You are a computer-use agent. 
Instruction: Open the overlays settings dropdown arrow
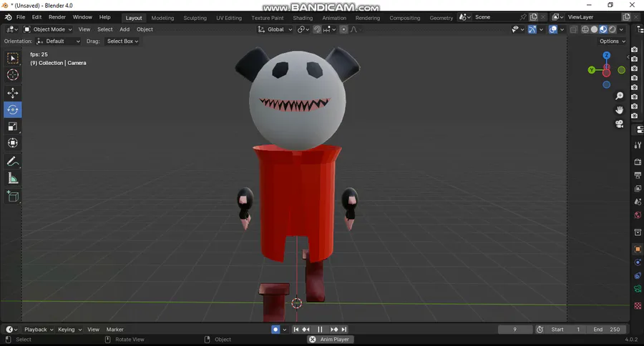pyautogui.click(x=562, y=29)
